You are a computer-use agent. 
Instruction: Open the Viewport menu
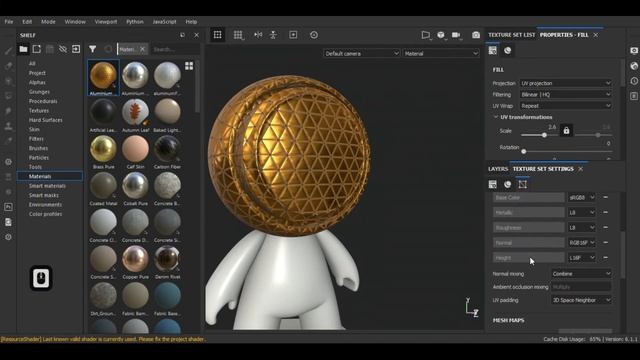pyautogui.click(x=106, y=22)
